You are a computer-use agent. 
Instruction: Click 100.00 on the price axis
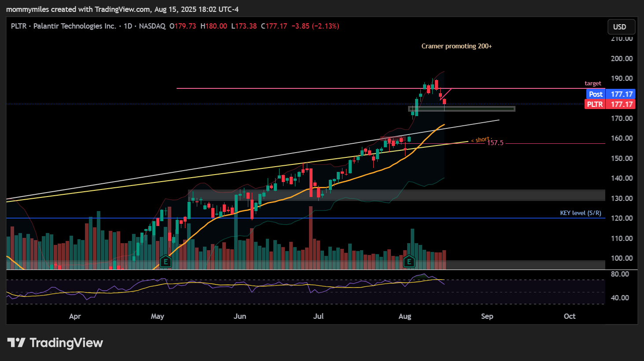click(622, 258)
